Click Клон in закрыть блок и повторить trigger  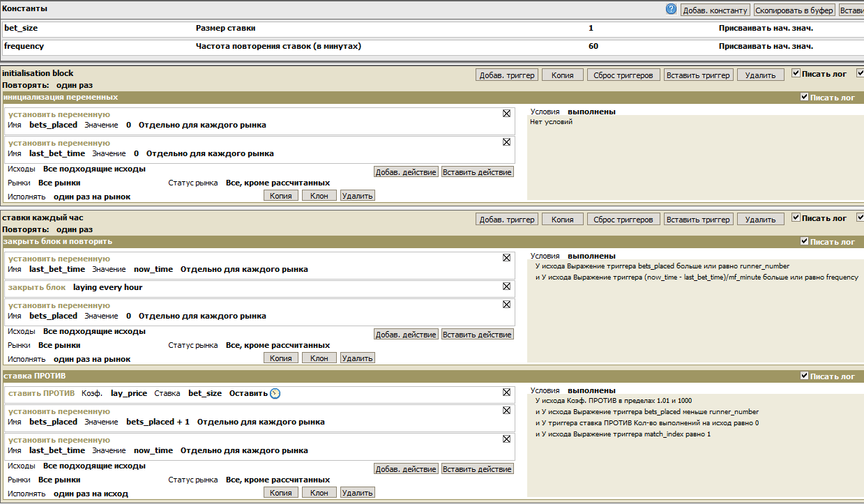(319, 358)
